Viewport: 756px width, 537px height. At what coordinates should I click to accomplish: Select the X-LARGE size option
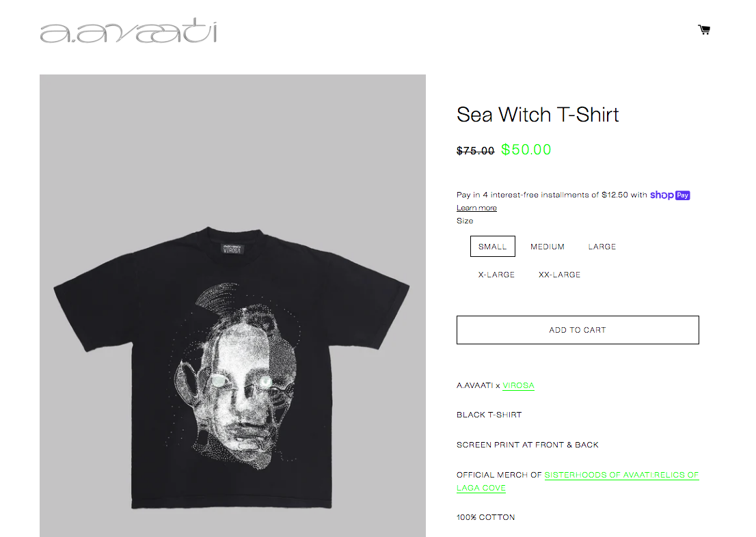(x=496, y=274)
